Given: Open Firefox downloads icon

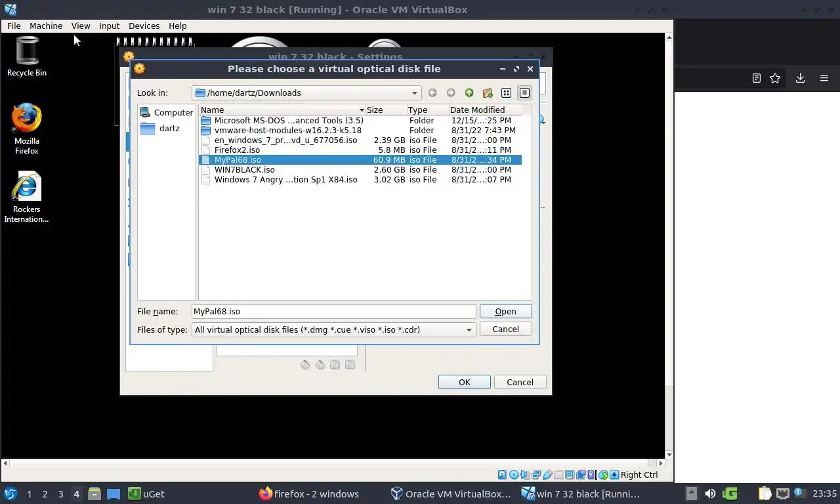Looking at the screenshot, I should point(800,78).
